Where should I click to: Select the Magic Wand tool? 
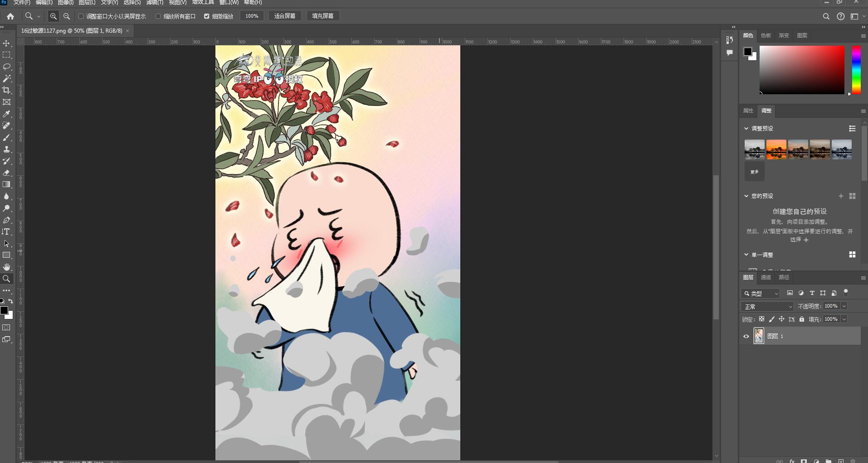click(6, 79)
